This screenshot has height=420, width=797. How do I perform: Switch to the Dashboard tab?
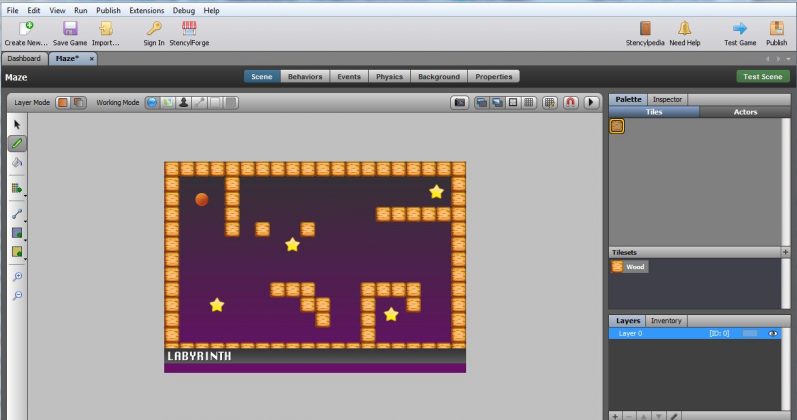tap(24, 58)
